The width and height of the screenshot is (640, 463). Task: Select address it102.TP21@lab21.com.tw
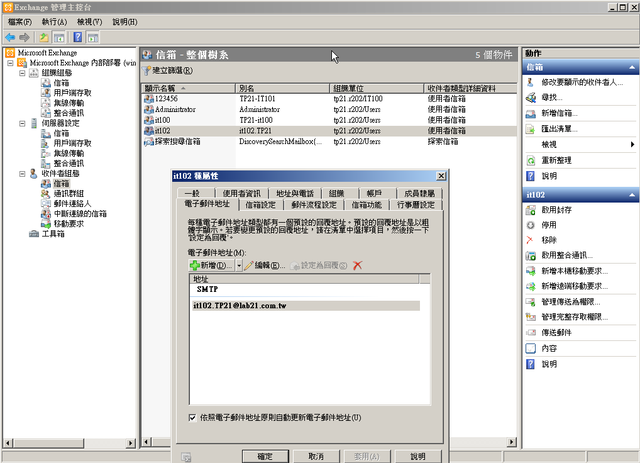point(306,306)
